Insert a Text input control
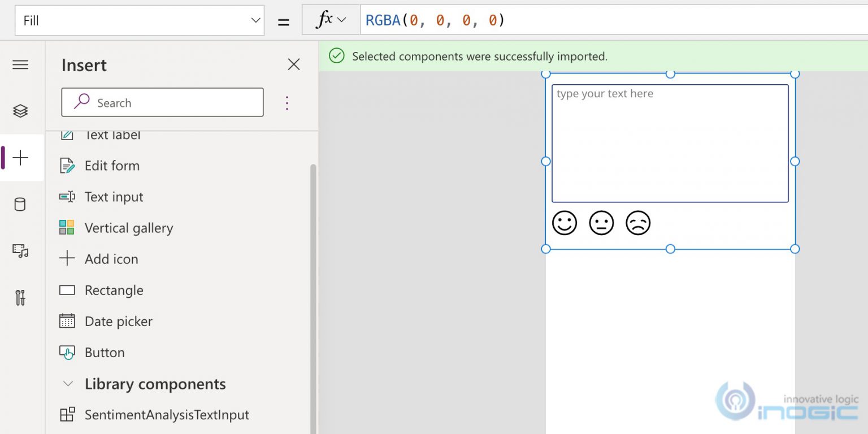Screen dimensions: 868x434 [113, 197]
